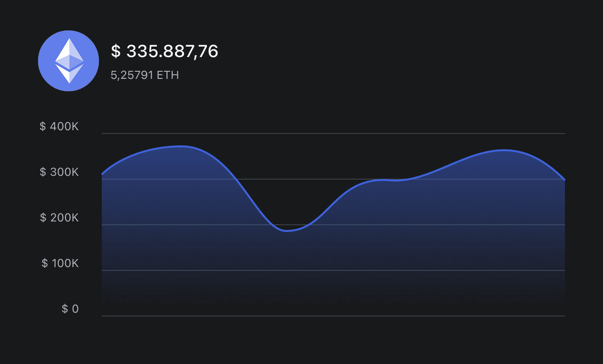Viewport: 603px width, 364px height.
Task: Select the $ 335.887,76 balance value
Action: click(x=165, y=51)
